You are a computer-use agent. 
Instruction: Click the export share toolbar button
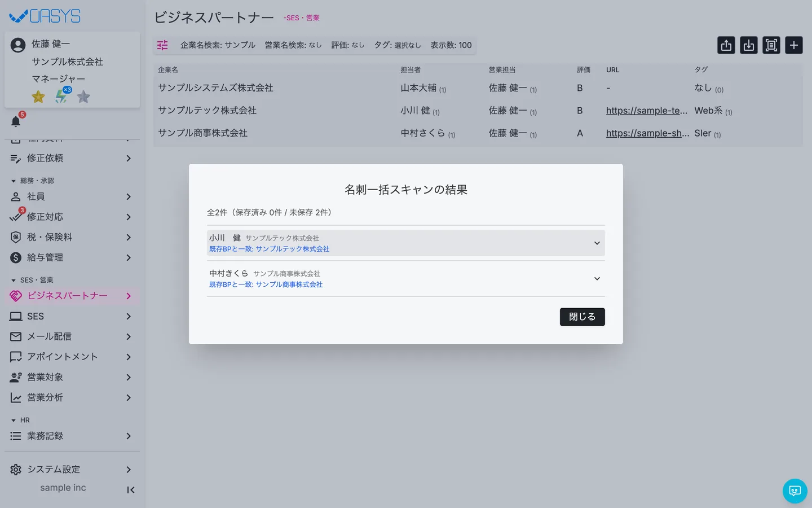[726, 45]
